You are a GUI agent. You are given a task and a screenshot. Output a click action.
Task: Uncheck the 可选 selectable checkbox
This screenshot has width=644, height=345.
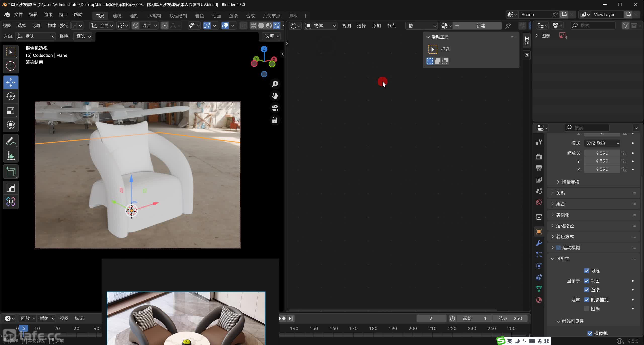click(586, 271)
